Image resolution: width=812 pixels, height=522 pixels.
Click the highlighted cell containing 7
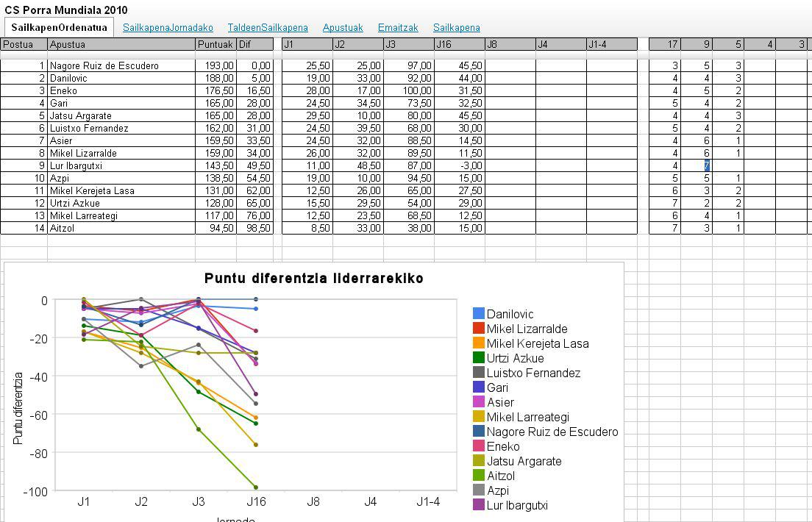click(707, 165)
